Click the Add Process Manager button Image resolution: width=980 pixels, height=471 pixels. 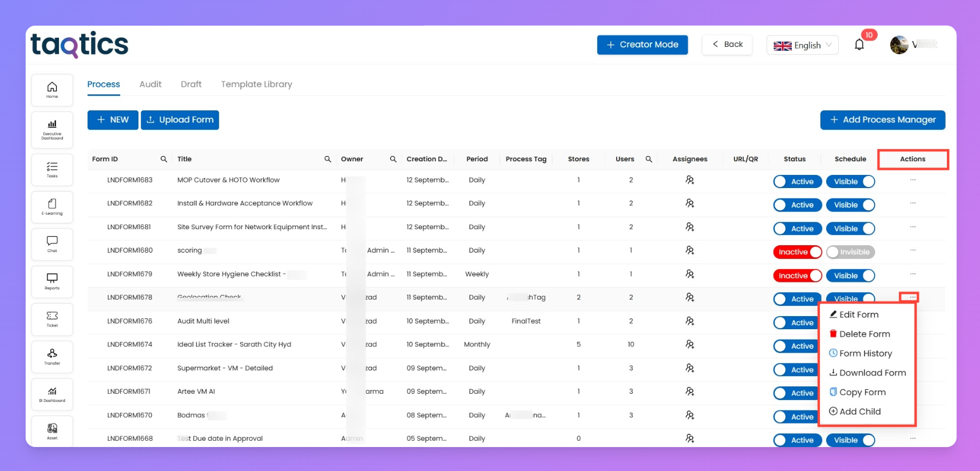882,120
